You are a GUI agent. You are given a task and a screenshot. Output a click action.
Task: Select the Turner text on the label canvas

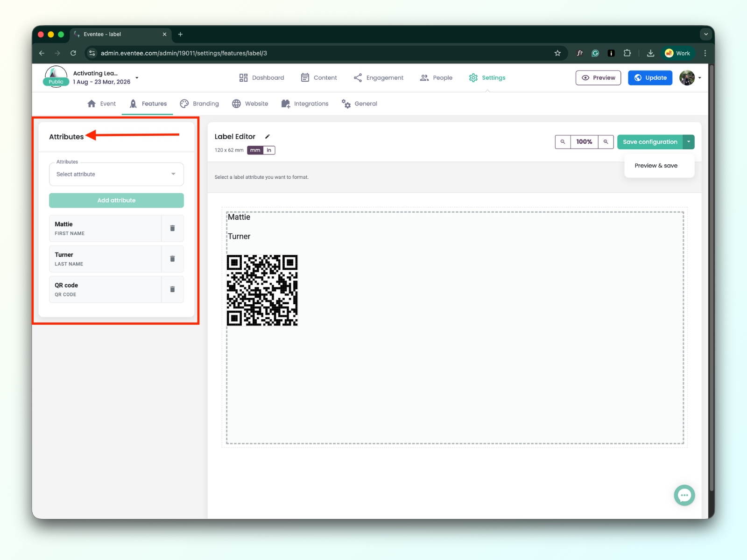coord(239,237)
